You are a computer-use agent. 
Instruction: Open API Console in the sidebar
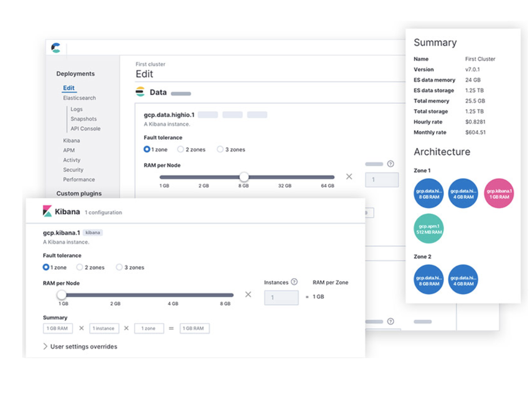coord(86,129)
